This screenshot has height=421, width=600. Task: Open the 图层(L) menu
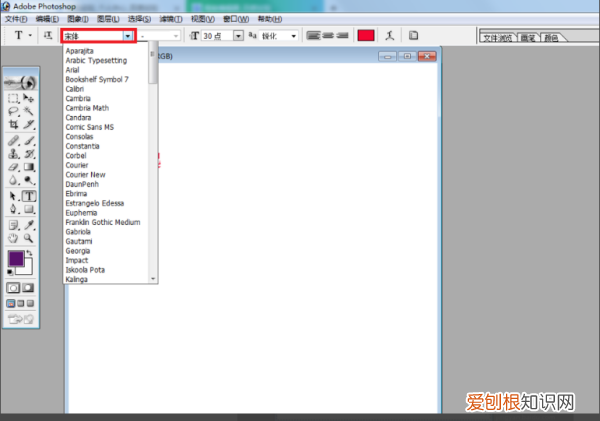click(x=108, y=19)
